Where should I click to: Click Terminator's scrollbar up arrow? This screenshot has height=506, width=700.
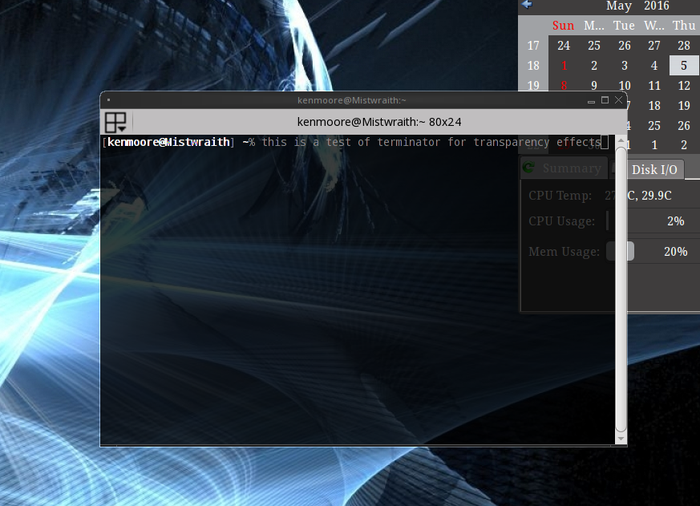pyautogui.click(x=621, y=141)
